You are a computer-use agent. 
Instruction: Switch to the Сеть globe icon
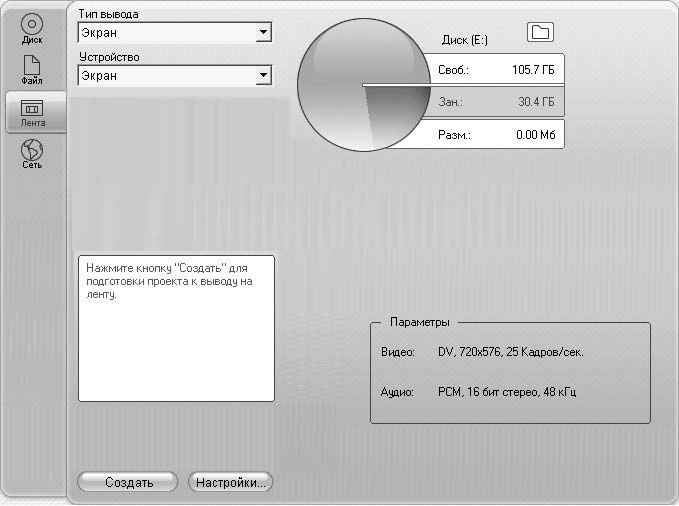point(32,153)
